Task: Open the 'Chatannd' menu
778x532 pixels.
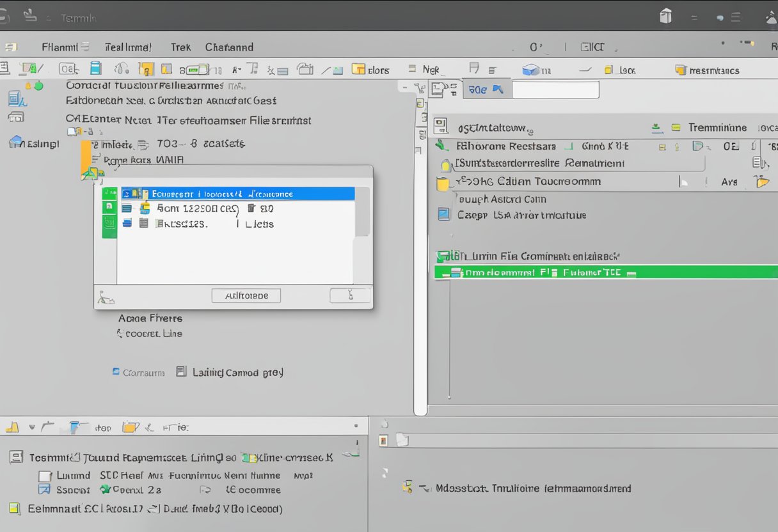Action: pyautogui.click(x=229, y=47)
